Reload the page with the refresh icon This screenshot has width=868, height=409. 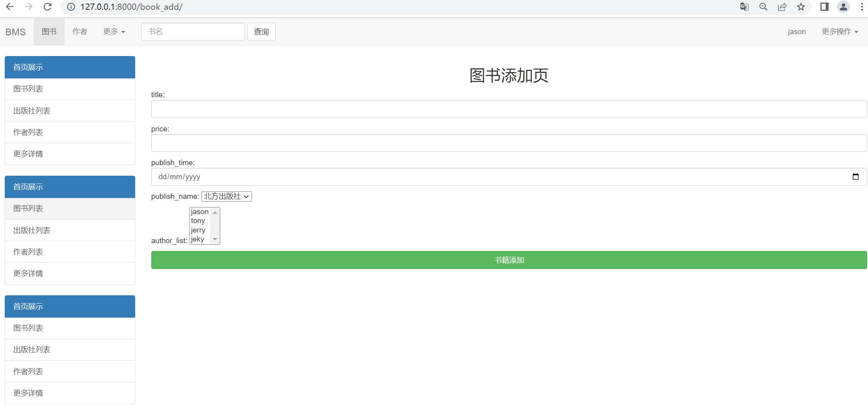47,7
